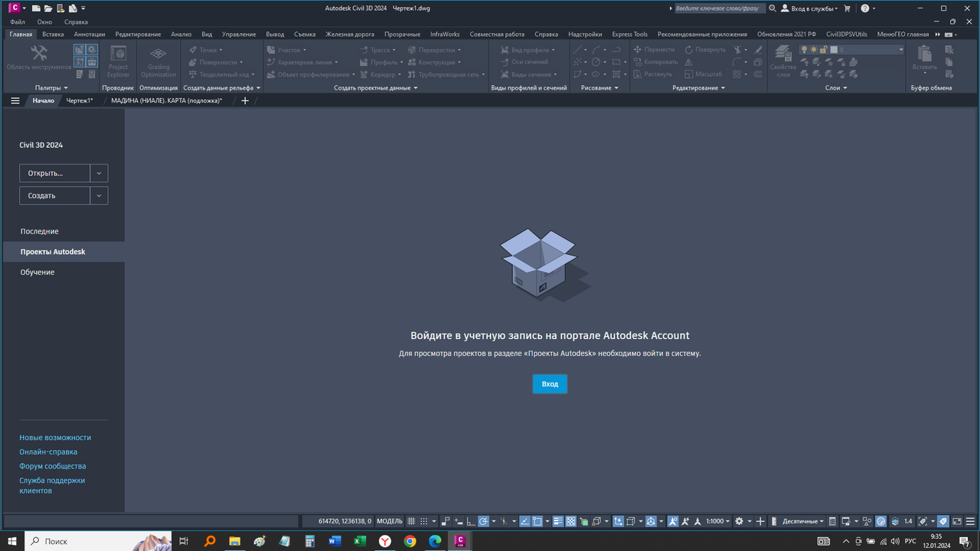The height and width of the screenshot is (551, 980).
Task: Click the blue Вход sign-in button
Action: pos(550,384)
